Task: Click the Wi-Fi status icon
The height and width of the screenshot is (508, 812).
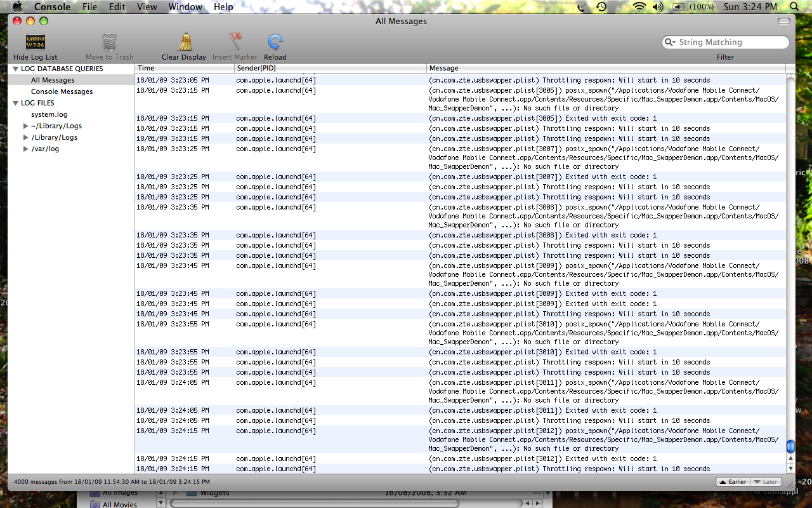Action: (639, 7)
